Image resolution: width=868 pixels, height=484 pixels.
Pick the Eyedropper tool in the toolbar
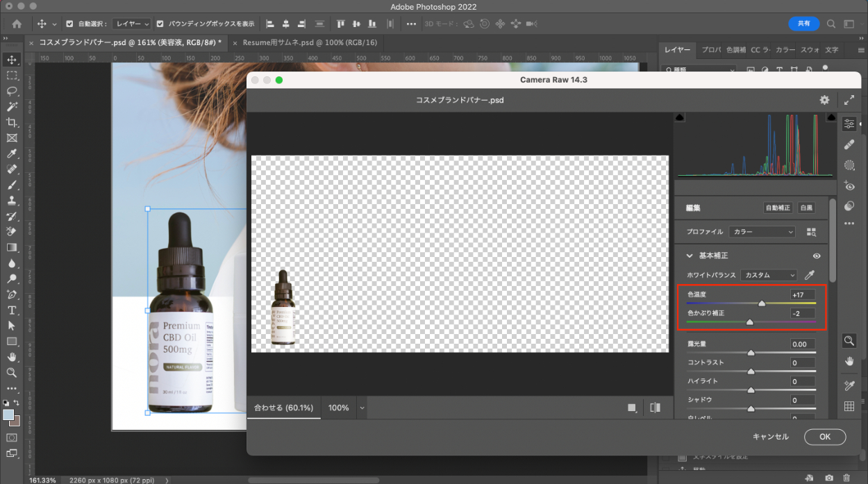(x=12, y=153)
